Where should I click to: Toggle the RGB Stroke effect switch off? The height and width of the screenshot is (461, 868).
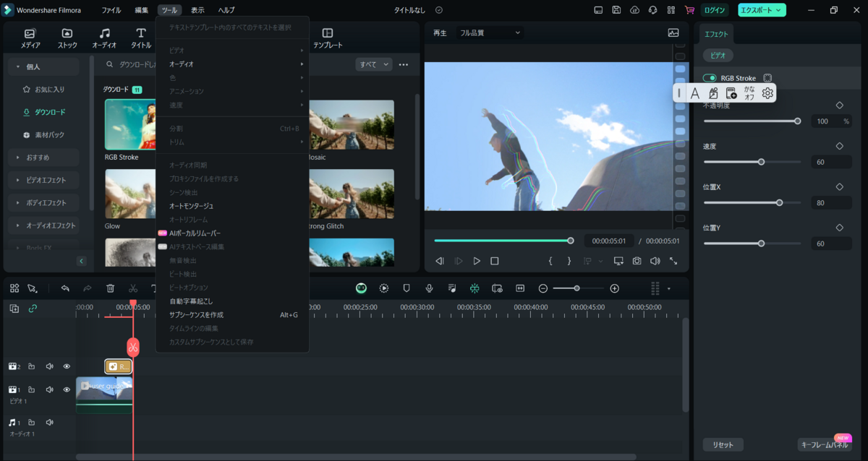[x=710, y=78]
